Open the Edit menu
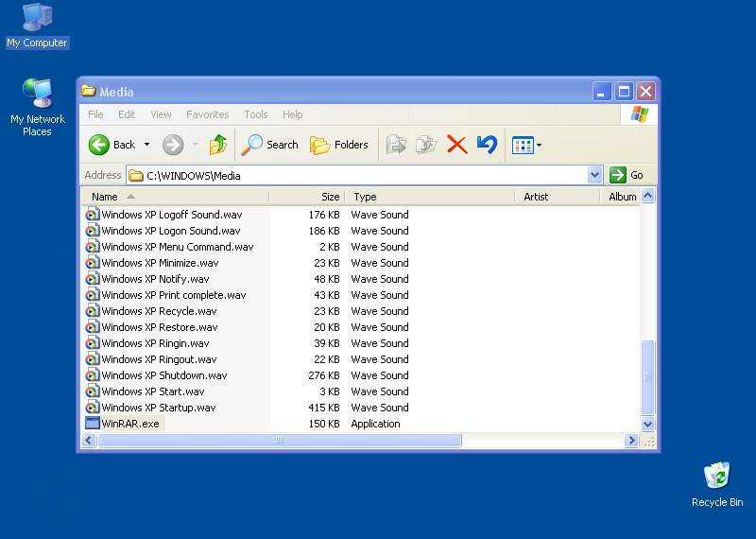 [127, 114]
